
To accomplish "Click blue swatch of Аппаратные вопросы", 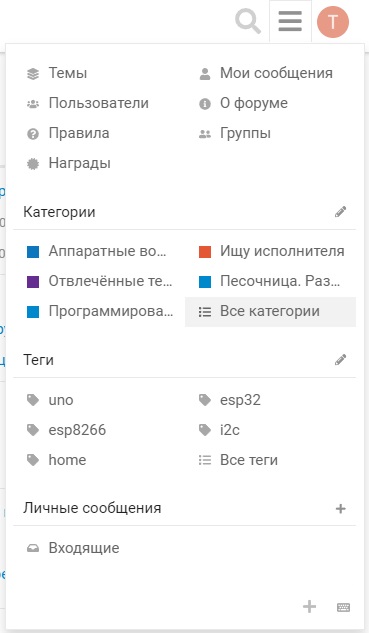I will [33, 252].
